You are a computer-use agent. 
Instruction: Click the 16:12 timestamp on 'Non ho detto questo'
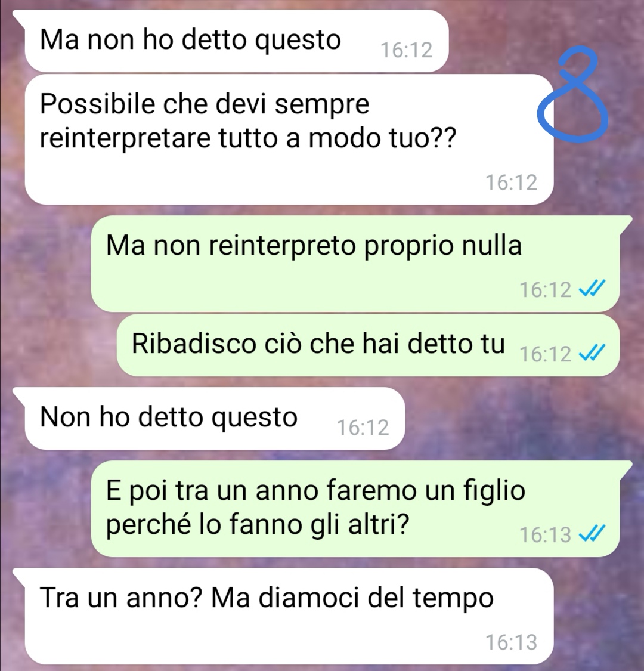click(363, 428)
